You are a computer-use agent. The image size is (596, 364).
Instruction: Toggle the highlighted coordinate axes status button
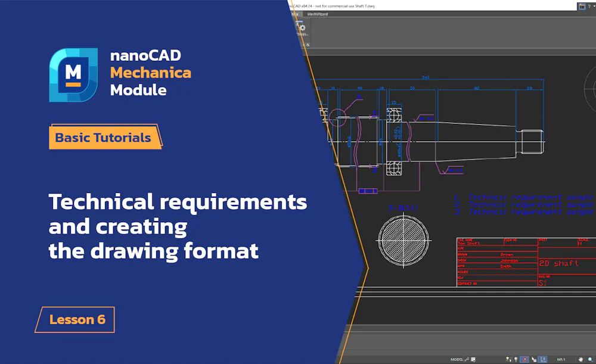[x=543, y=359]
